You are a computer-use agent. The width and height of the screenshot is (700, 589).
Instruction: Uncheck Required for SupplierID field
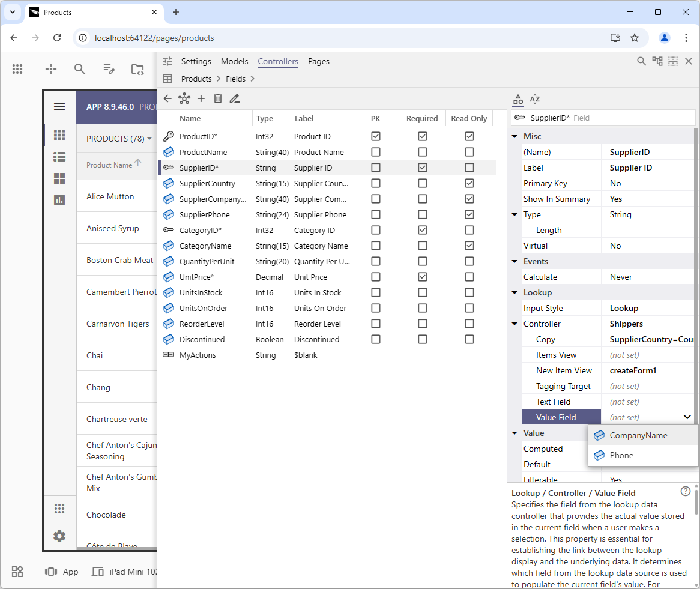click(x=422, y=168)
